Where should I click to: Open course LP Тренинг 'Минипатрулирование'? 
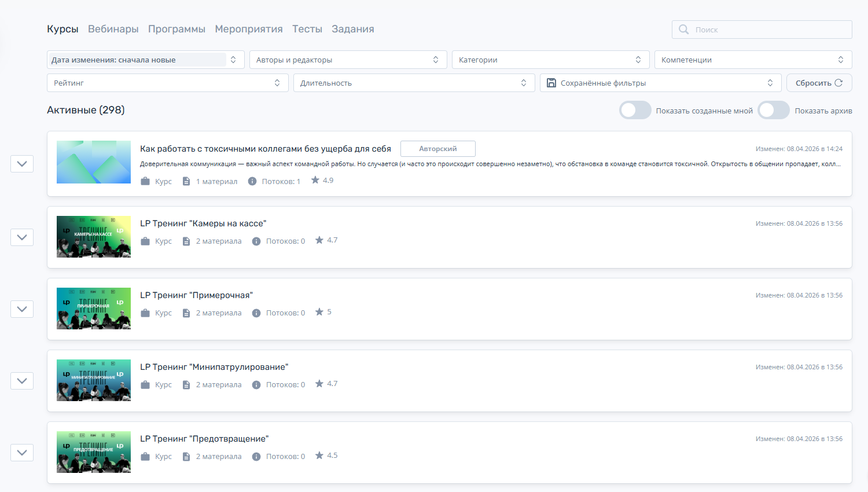pyautogui.click(x=214, y=367)
